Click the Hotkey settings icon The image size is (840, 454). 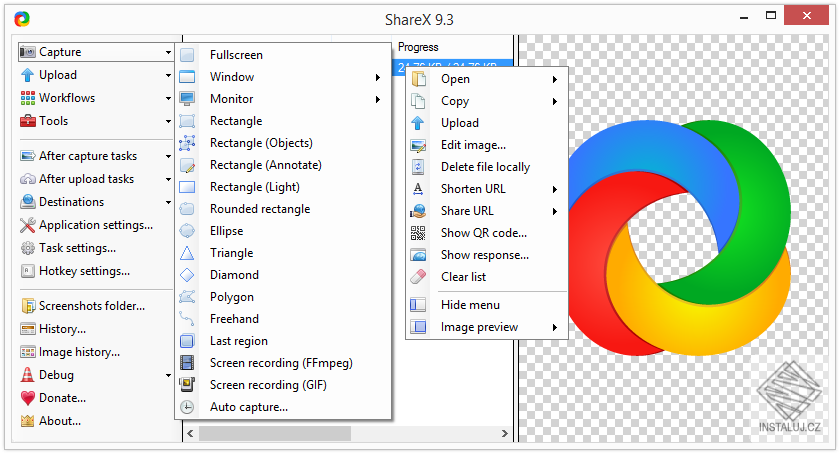[x=27, y=271]
